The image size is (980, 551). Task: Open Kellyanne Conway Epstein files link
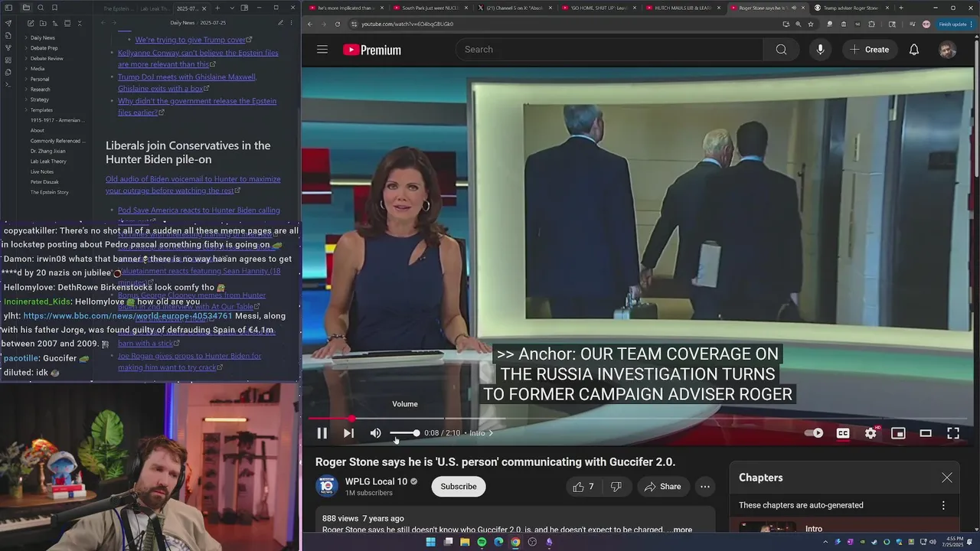pyautogui.click(x=198, y=59)
